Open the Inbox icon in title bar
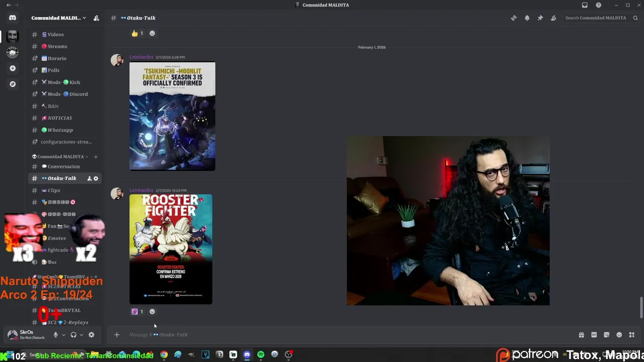Image resolution: width=644 pixels, height=362 pixels. click(x=585, y=5)
